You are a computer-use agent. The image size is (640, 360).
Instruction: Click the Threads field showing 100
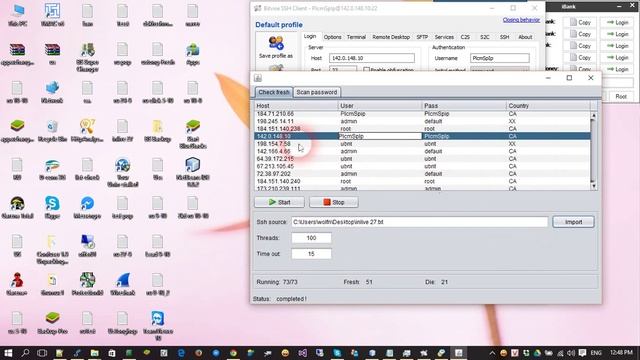tap(311, 238)
